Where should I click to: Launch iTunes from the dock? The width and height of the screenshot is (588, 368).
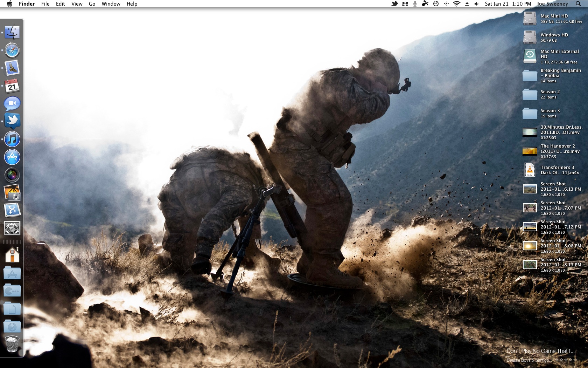coord(12,139)
